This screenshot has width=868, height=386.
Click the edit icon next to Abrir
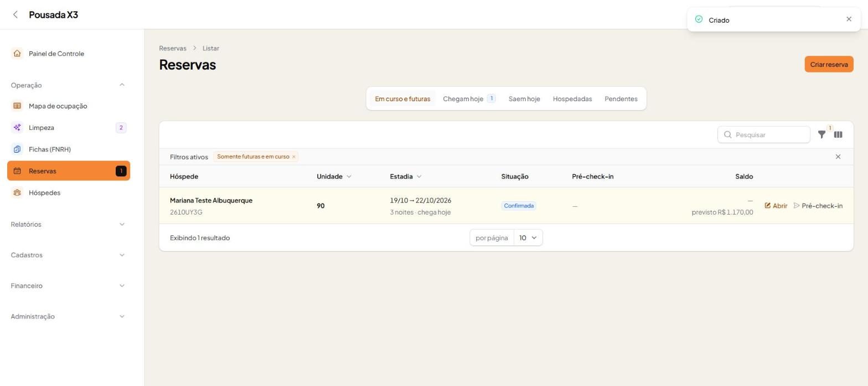click(x=768, y=205)
